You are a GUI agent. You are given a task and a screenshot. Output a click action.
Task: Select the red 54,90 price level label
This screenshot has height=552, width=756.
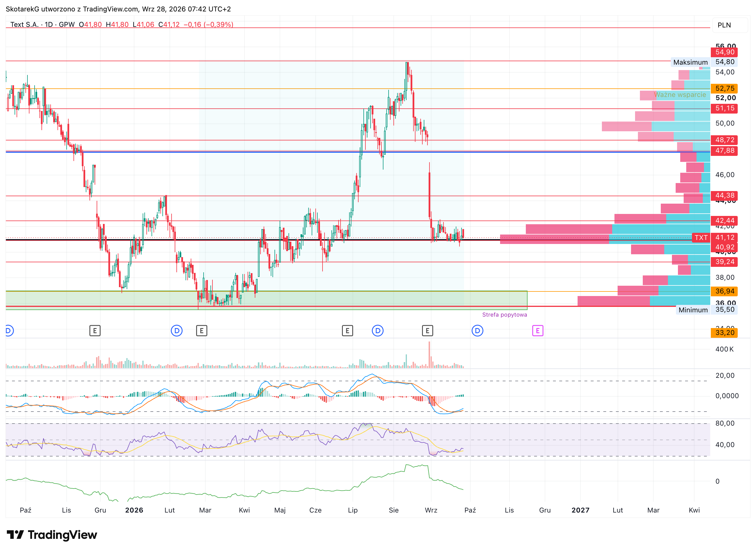(x=724, y=52)
